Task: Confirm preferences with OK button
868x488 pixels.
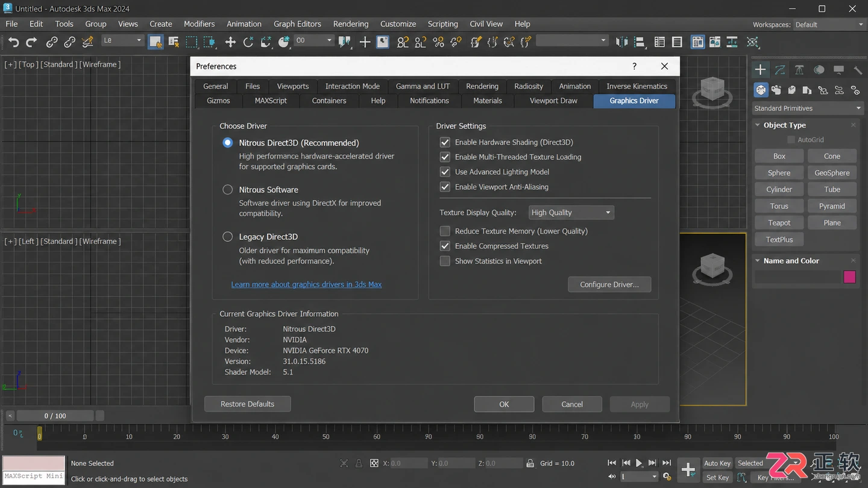Action: (x=504, y=404)
